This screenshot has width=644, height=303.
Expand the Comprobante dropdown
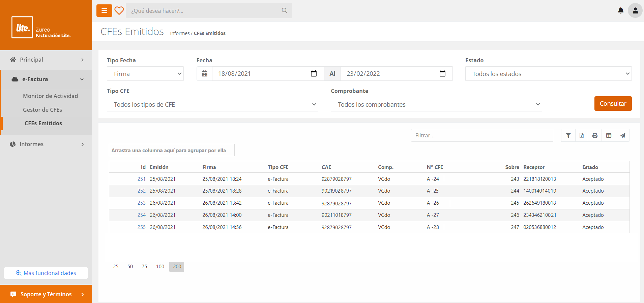pos(436,104)
